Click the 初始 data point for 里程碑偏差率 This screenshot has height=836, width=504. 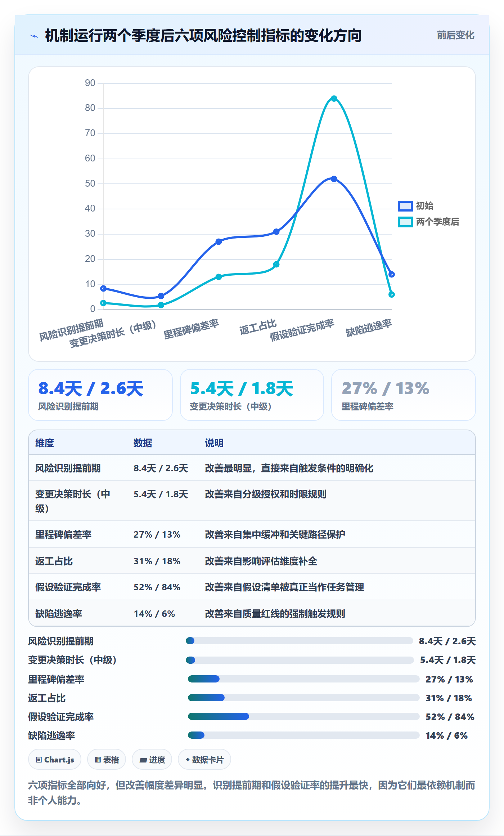(x=219, y=241)
